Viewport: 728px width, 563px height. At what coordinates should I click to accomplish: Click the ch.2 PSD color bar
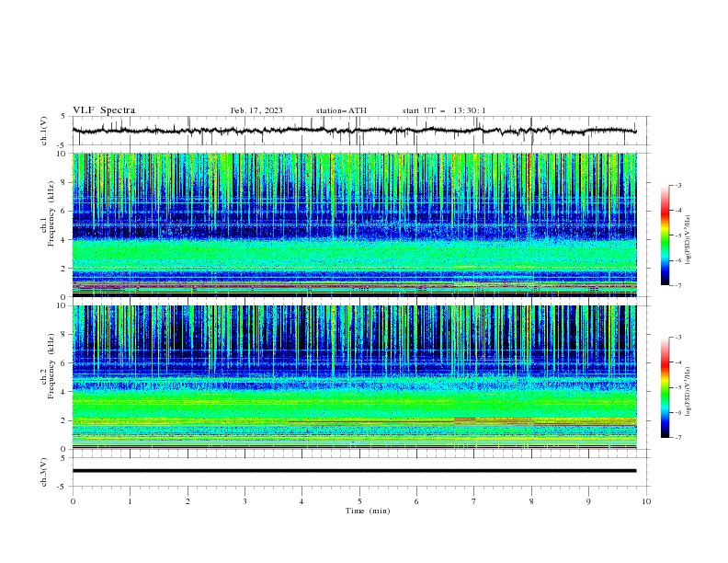665,387
